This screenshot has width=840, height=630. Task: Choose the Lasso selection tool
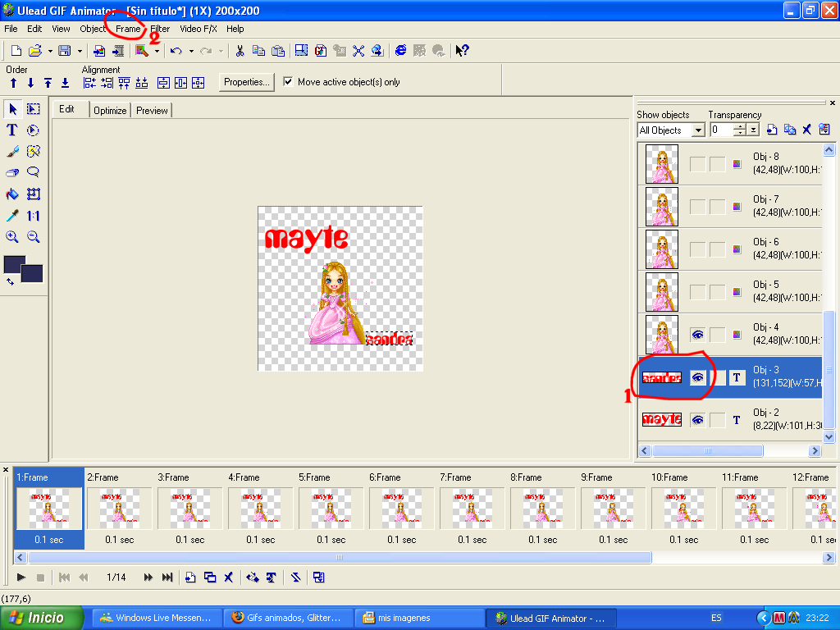[33, 172]
